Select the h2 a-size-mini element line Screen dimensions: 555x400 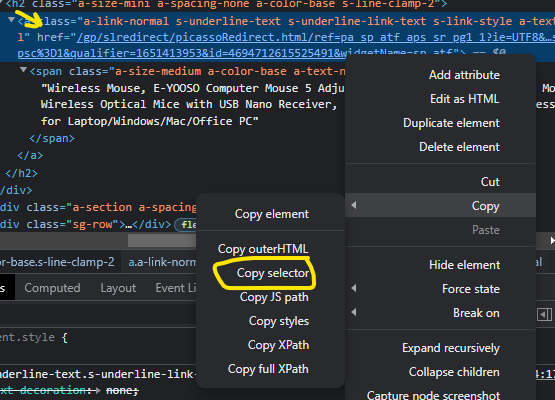227,5
